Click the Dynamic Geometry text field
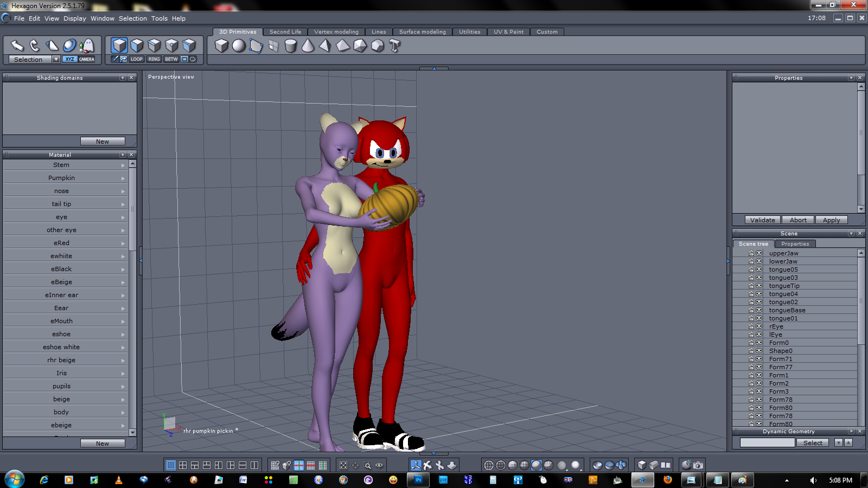The height and width of the screenshot is (488, 868). tap(767, 443)
